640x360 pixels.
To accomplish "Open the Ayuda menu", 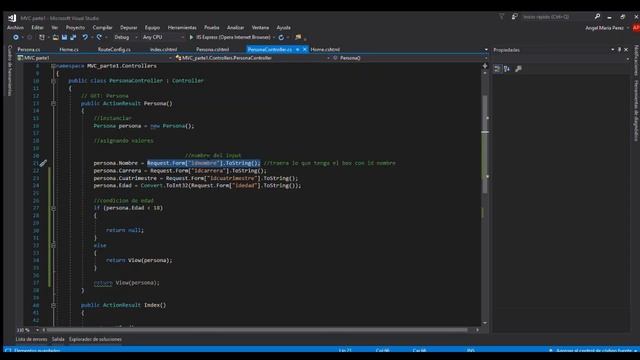I will 284,28.
